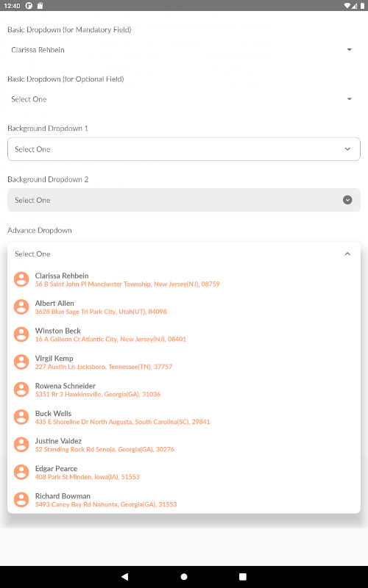Tap the avatar icon beside Albert Allen

21,307
